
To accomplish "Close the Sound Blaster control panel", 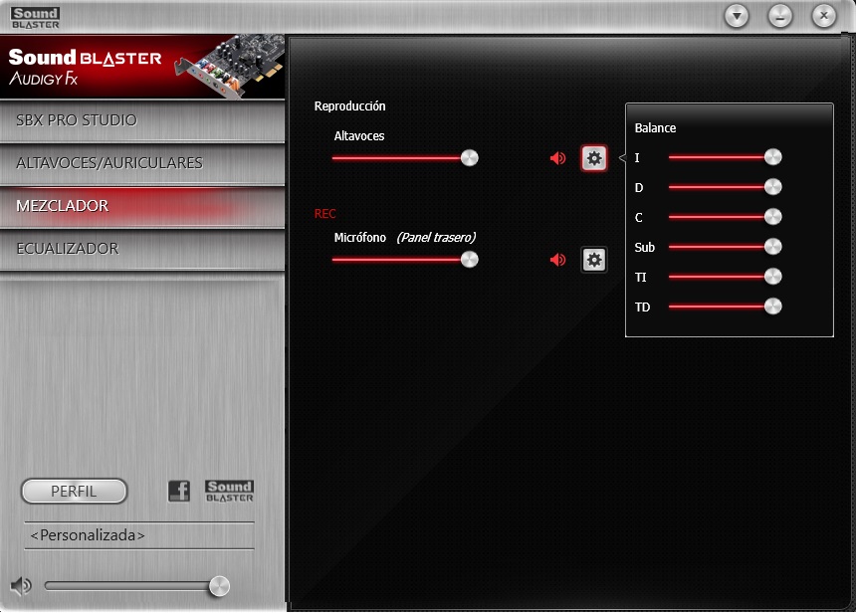I will (824, 16).
